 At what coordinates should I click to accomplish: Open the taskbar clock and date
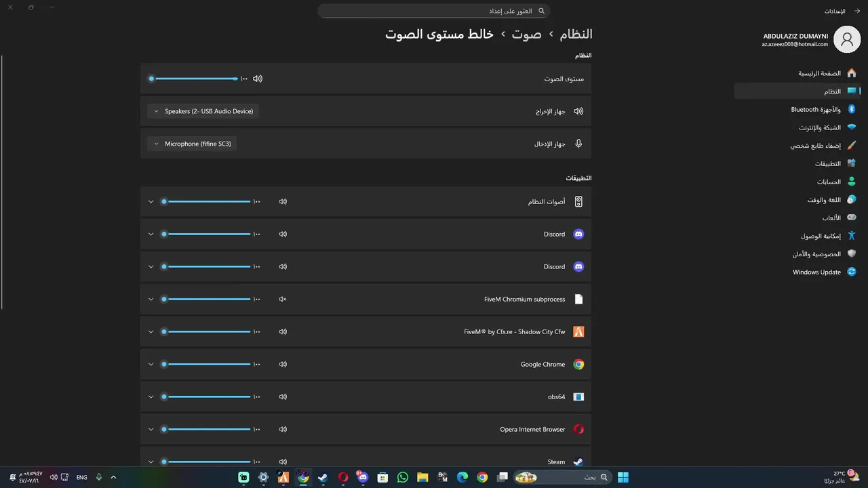point(30,477)
